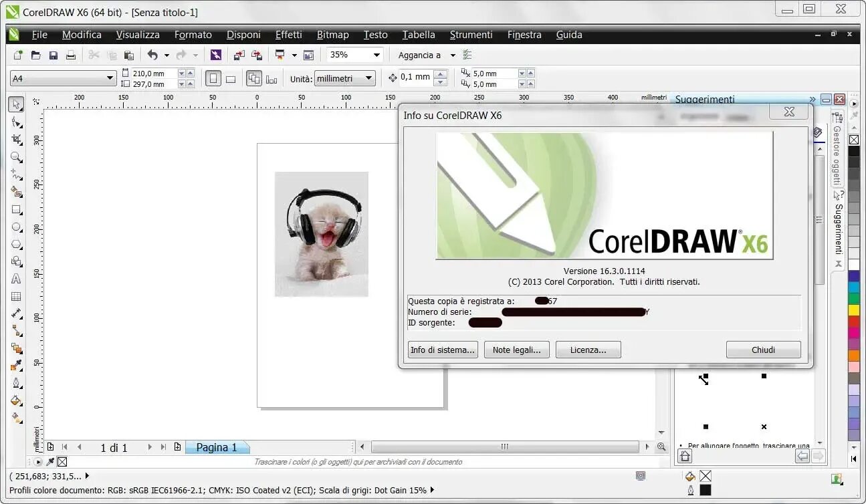Click the Note legali button
The image size is (866, 504).
click(516, 350)
